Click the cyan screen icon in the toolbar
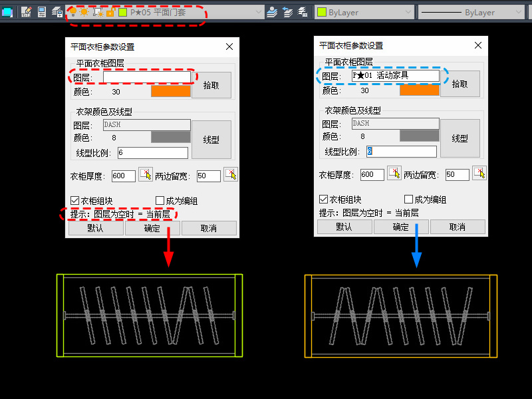 [7, 13]
